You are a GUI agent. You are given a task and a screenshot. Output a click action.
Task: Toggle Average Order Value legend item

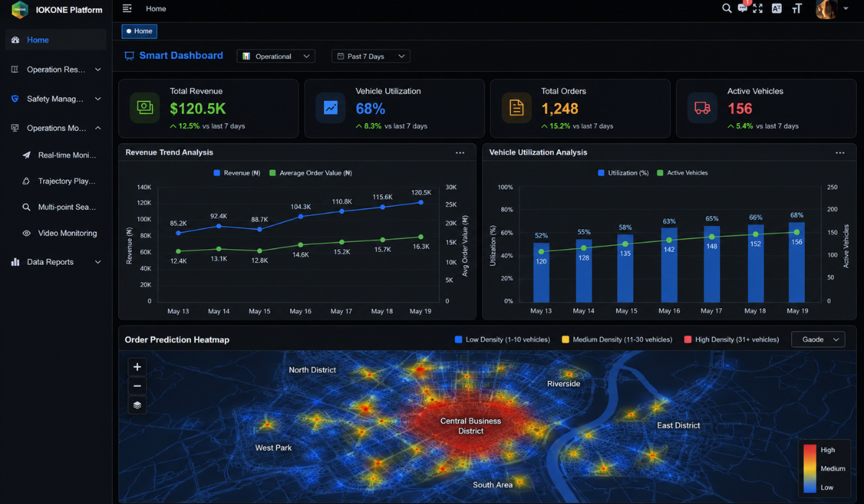[310, 173]
